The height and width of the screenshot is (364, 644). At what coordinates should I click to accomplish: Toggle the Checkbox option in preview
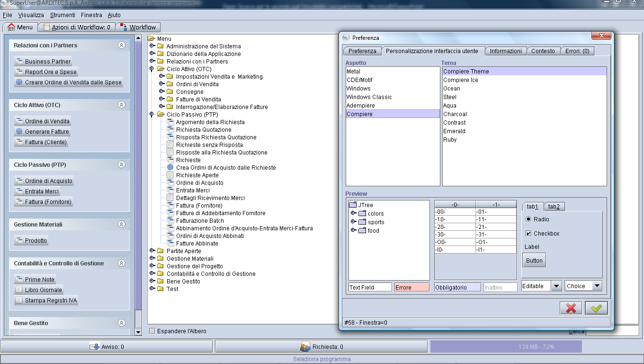tap(528, 234)
